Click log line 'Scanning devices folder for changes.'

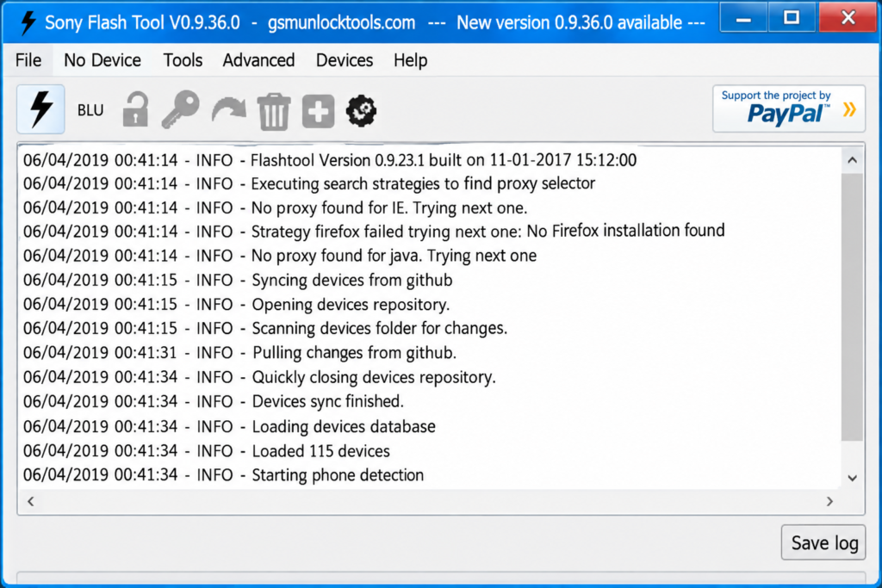[265, 328]
